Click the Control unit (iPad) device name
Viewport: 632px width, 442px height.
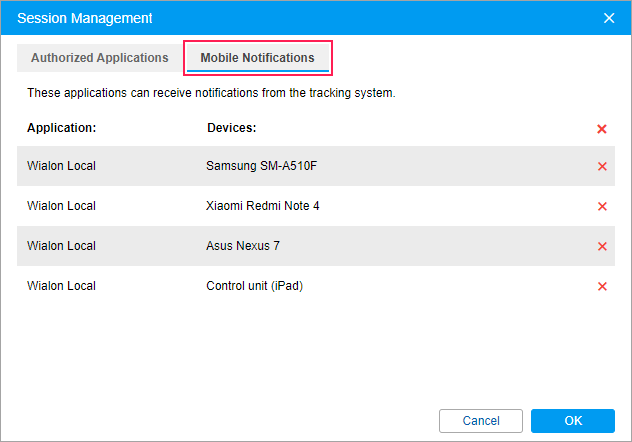pos(254,286)
